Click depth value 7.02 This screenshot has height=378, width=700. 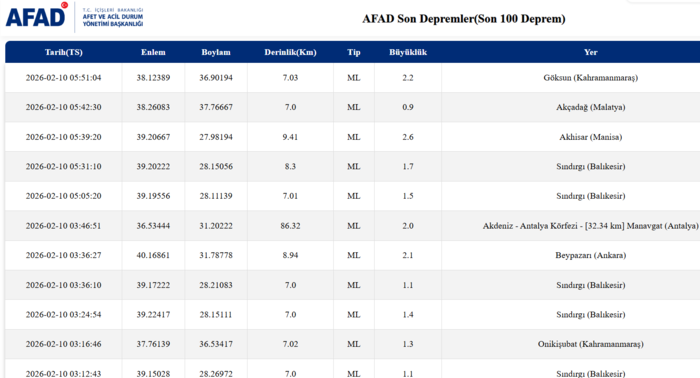[290, 344]
